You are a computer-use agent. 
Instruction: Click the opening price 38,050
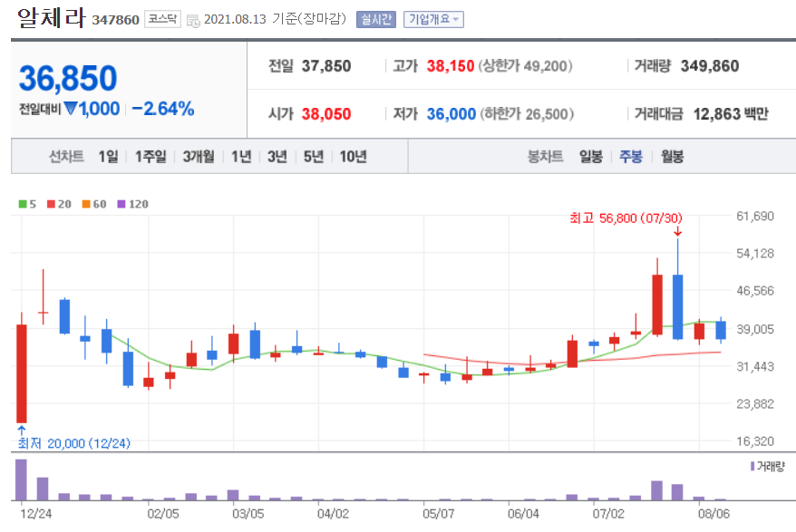pos(325,113)
